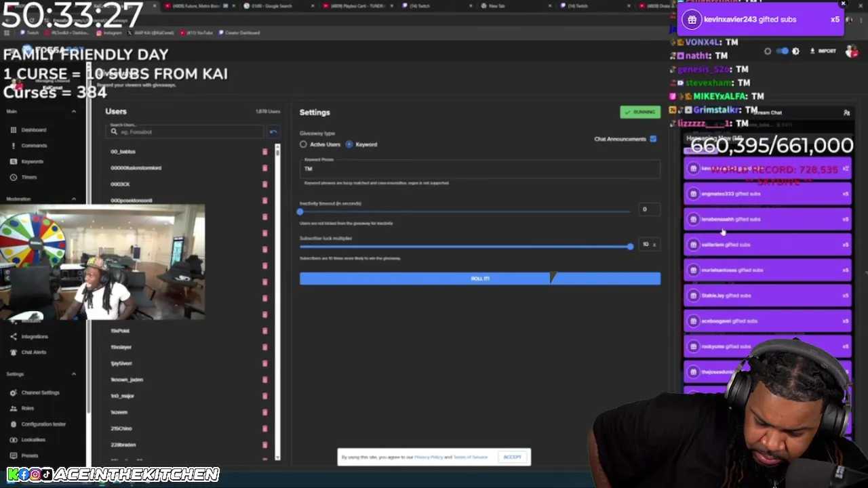Switch to the Future, Metro Boomin browser tab
The height and width of the screenshot is (488, 868).
click(198, 6)
